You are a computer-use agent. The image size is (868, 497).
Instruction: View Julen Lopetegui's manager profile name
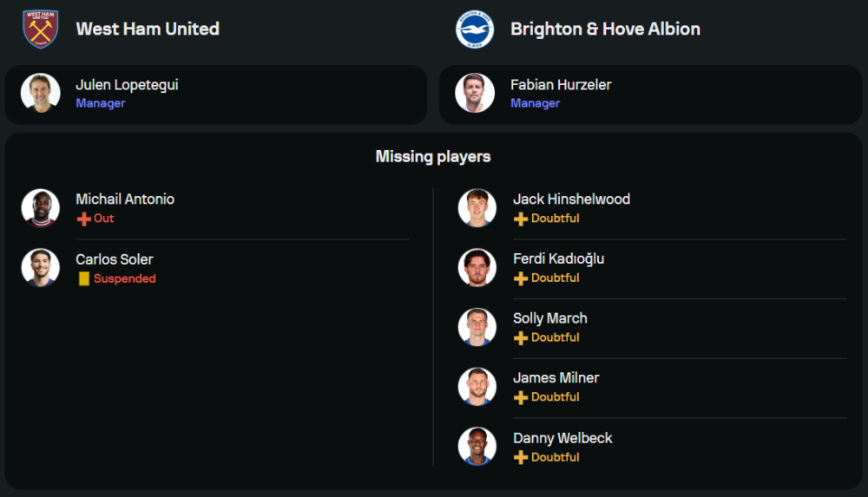[x=127, y=85]
